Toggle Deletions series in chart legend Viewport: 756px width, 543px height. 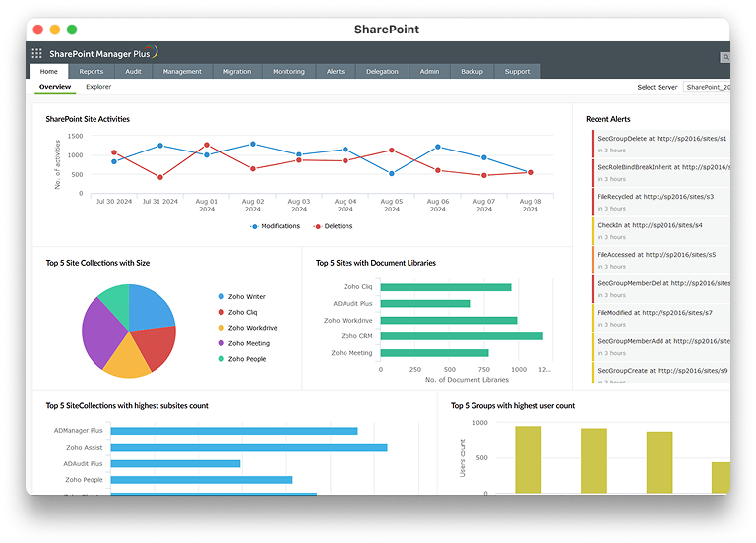(333, 226)
